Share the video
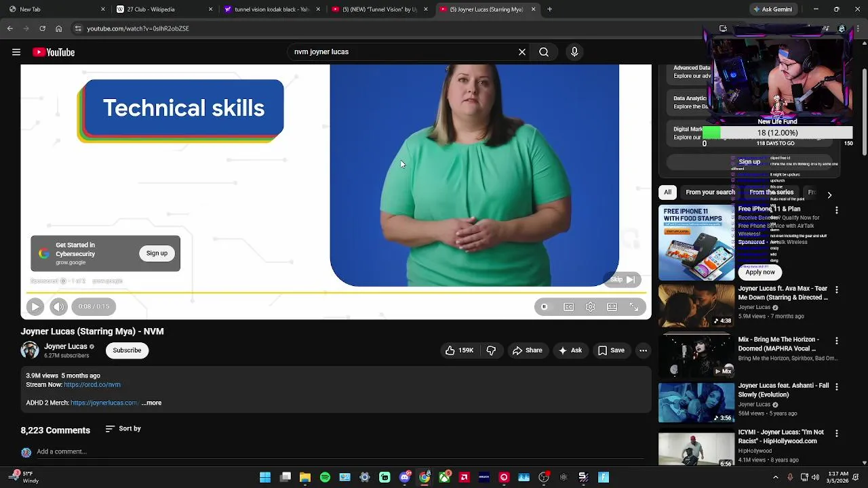This screenshot has height=488, width=868. click(x=527, y=350)
